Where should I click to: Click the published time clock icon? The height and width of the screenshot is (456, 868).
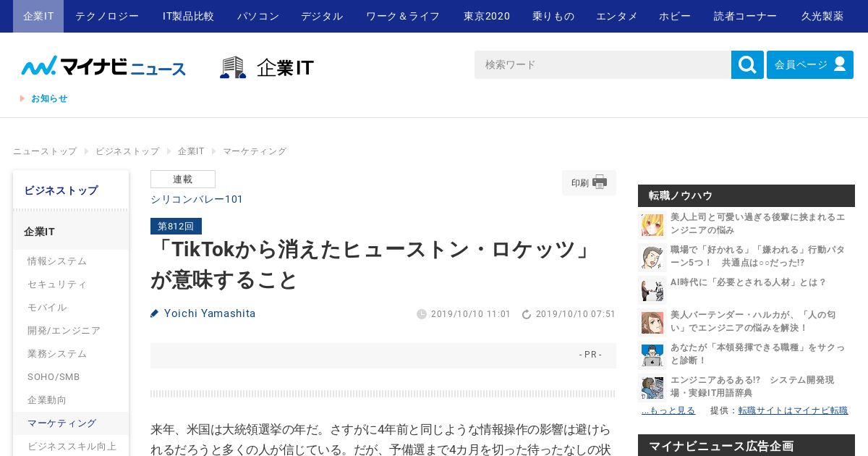click(422, 314)
